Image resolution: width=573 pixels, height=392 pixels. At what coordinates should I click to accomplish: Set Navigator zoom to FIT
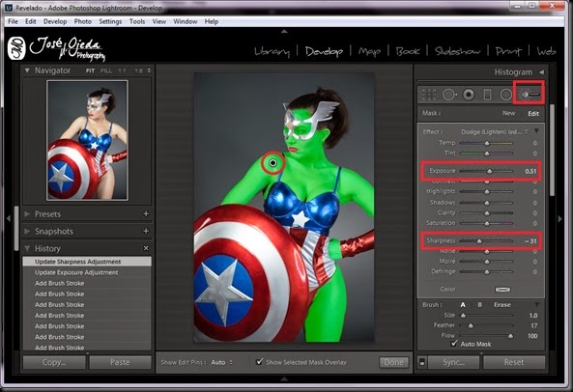[x=90, y=70]
